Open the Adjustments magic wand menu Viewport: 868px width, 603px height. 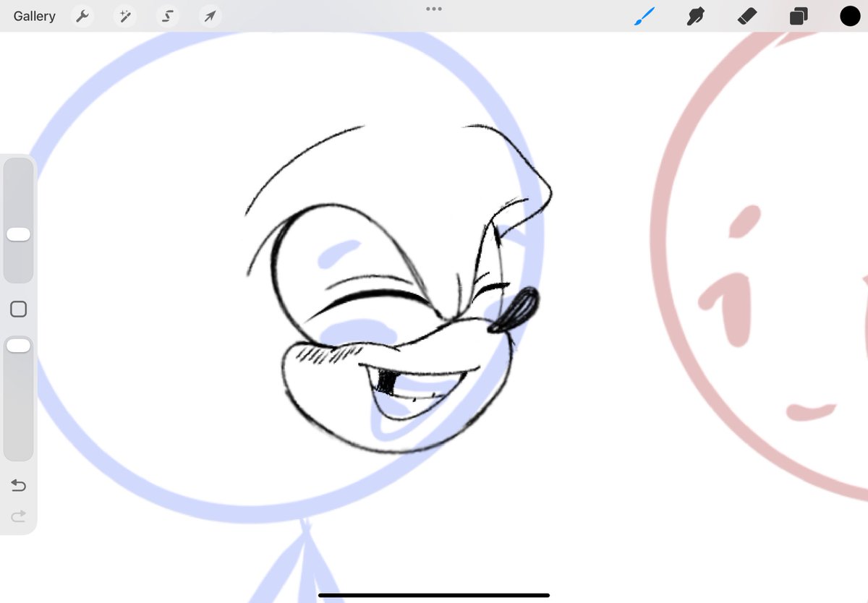(124, 15)
